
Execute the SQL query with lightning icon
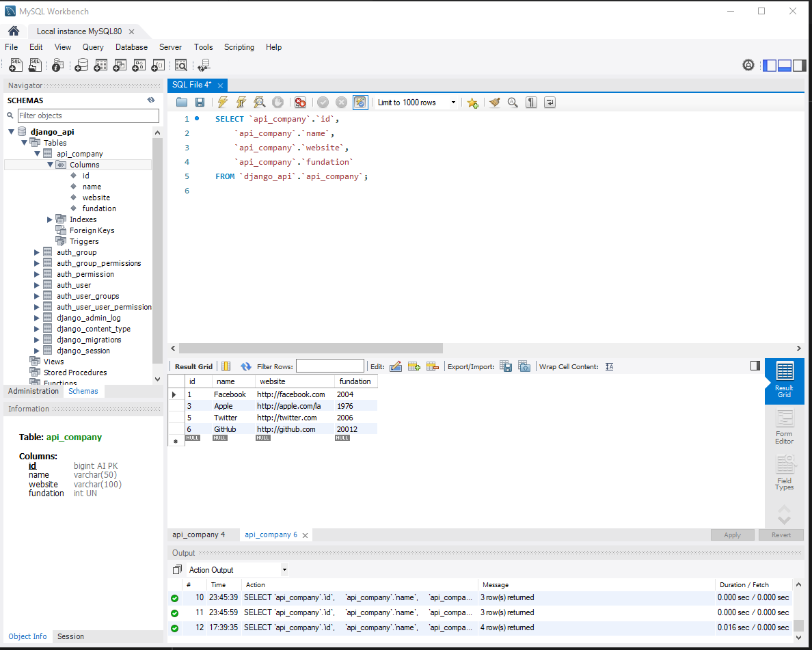223,103
